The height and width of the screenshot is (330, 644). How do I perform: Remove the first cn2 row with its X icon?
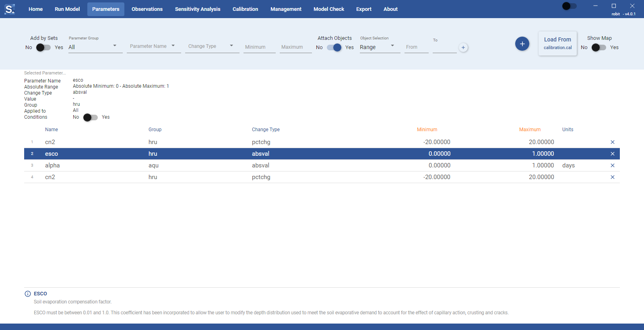point(612,142)
